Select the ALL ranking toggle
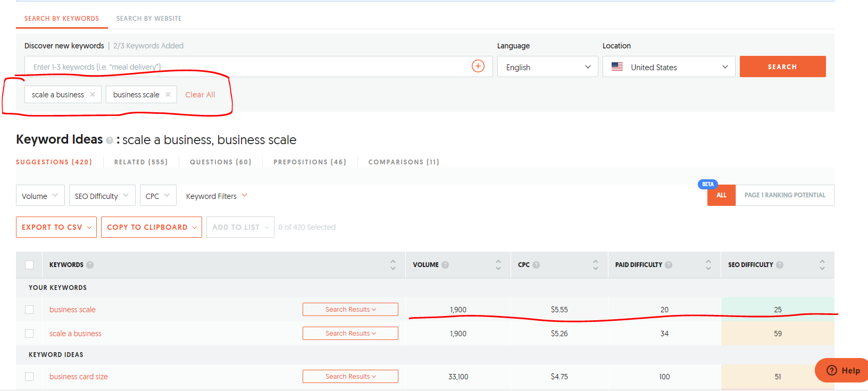The width and height of the screenshot is (868, 391). coord(721,195)
